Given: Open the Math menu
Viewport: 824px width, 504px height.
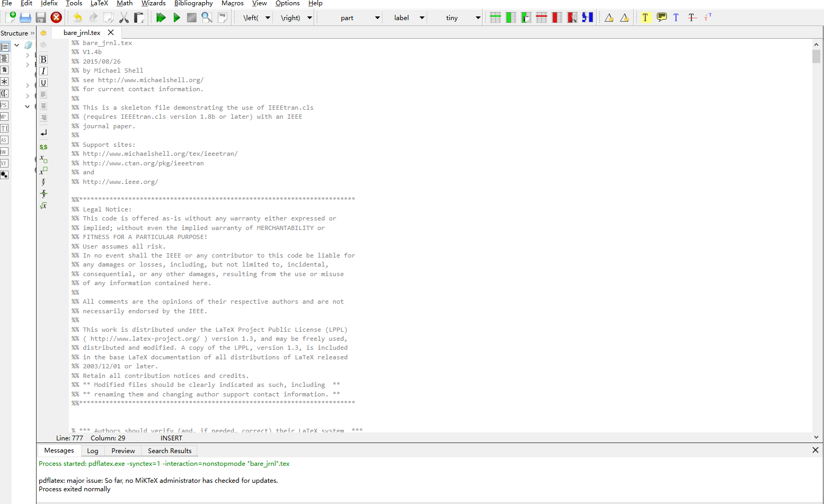Looking at the screenshot, I should point(125,3).
